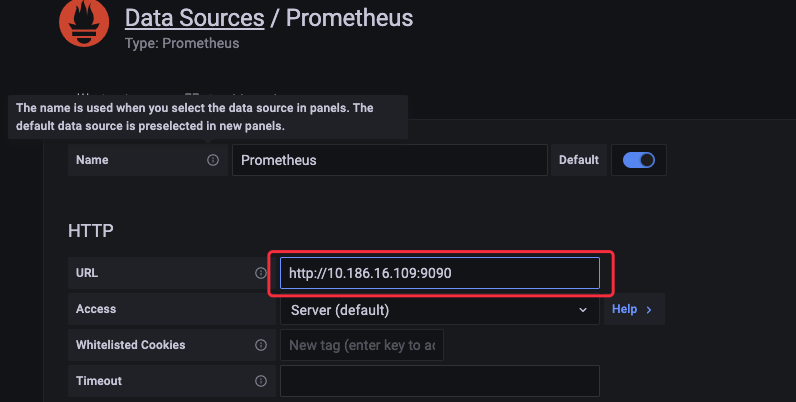Expand the Access Help section
This screenshot has width=796, height=402.
pos(632,310)
